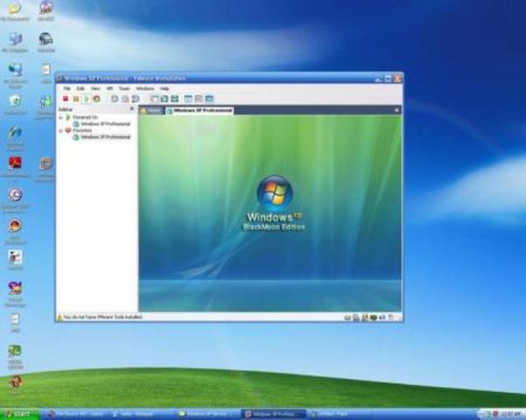This screenshot has height=420, width=526.
Task: Click the Full Screen toolbar icon
Action: [174, 99]
